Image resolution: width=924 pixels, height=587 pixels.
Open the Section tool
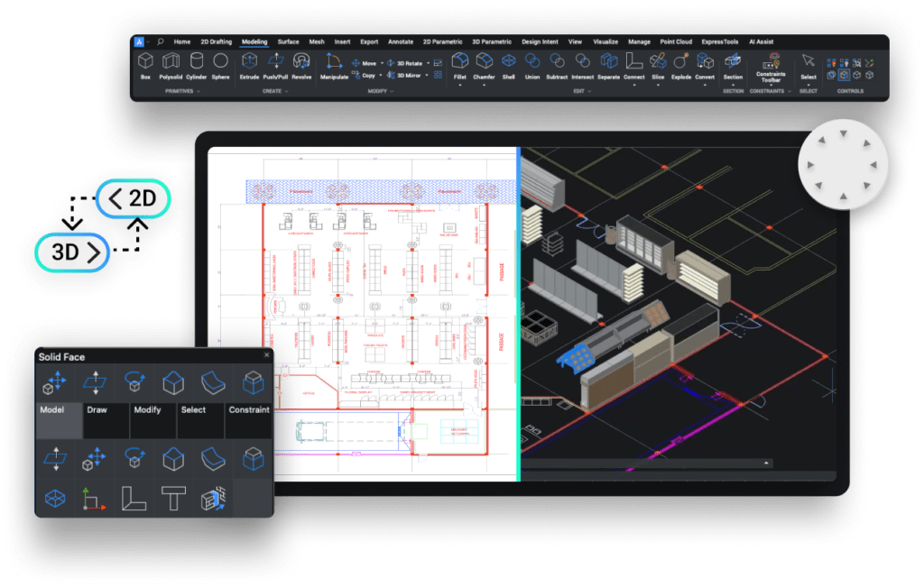[x=733, y=65]
